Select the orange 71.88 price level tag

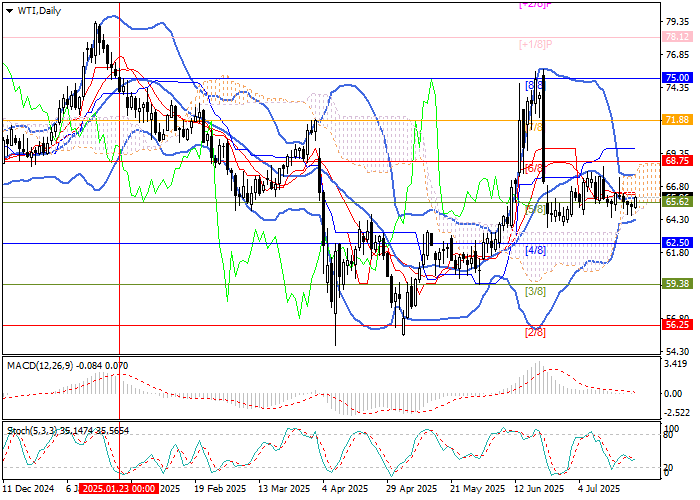coord(677,119)
